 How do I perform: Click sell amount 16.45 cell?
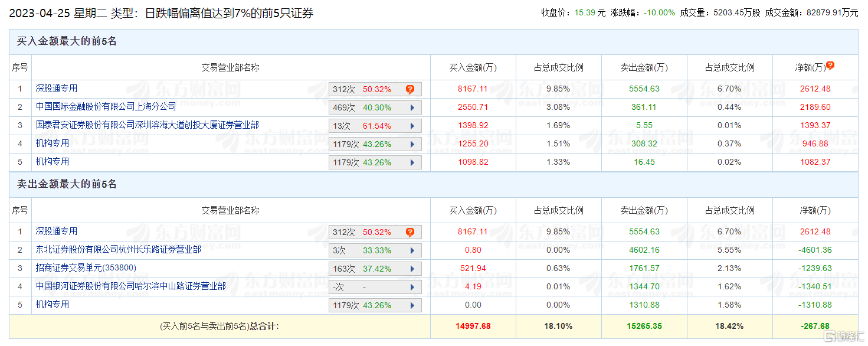pyautogui.click(x=644, y=162)
